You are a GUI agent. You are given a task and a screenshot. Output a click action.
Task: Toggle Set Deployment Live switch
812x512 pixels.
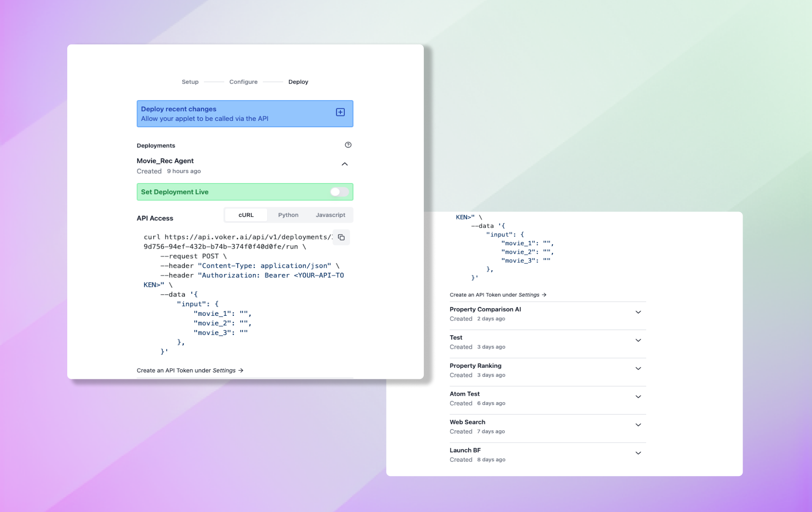tap(339, 192)
